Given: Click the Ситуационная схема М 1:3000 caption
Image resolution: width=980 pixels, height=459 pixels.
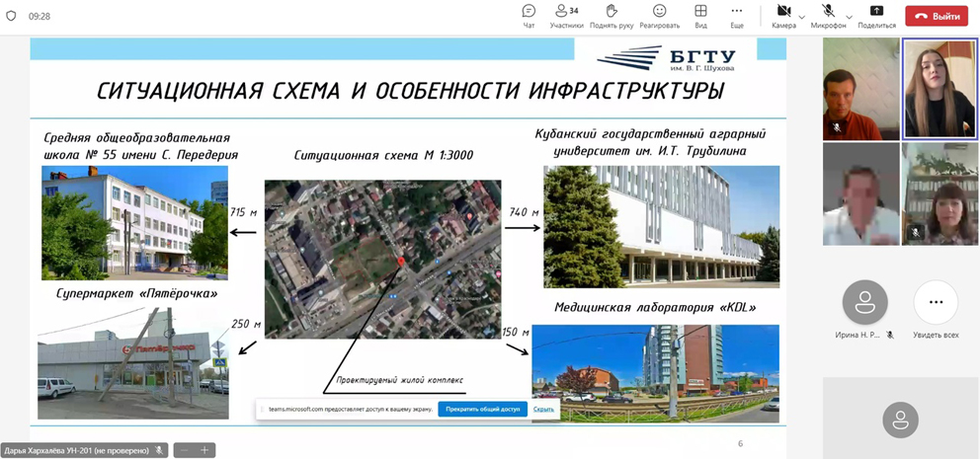Looking at the screenshot, I should [383, 155].
